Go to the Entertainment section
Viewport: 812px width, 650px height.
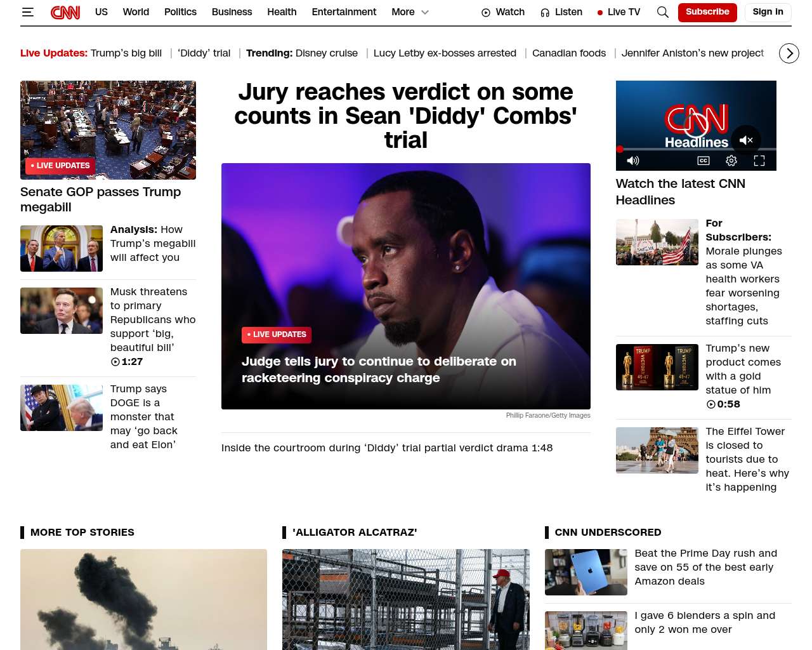(x=344, y=12)
